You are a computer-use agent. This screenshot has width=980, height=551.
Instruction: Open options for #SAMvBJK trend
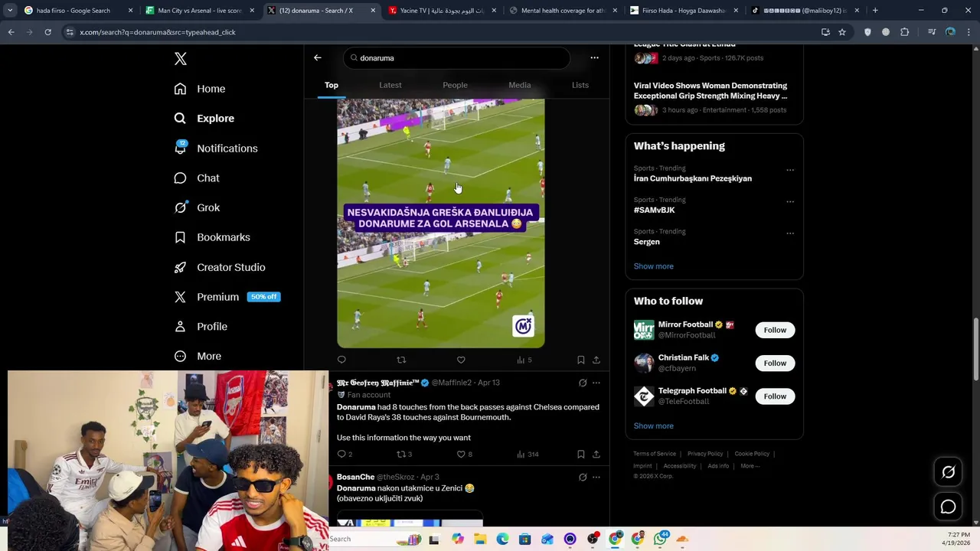tap(790, 201)
